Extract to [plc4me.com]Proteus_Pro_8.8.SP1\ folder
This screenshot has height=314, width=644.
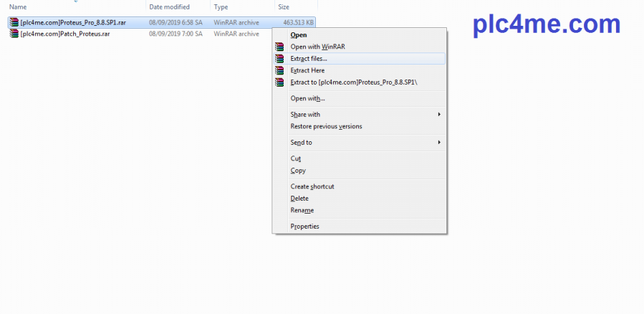360,82
